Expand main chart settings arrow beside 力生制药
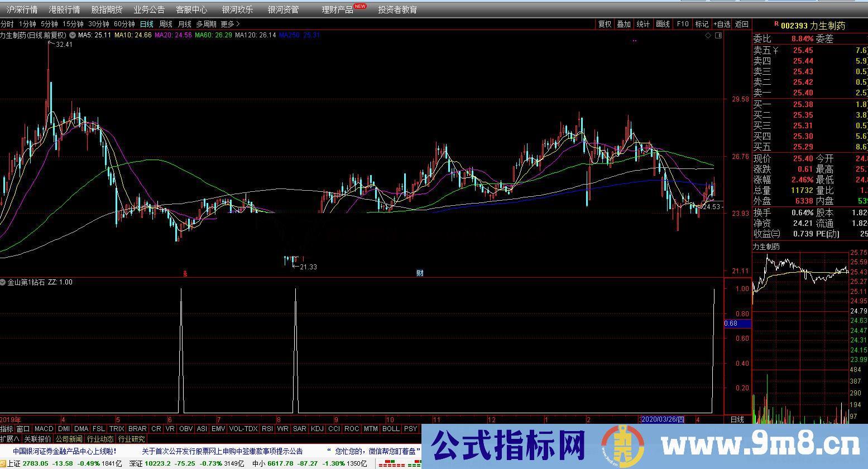 [x=73, y=35]
